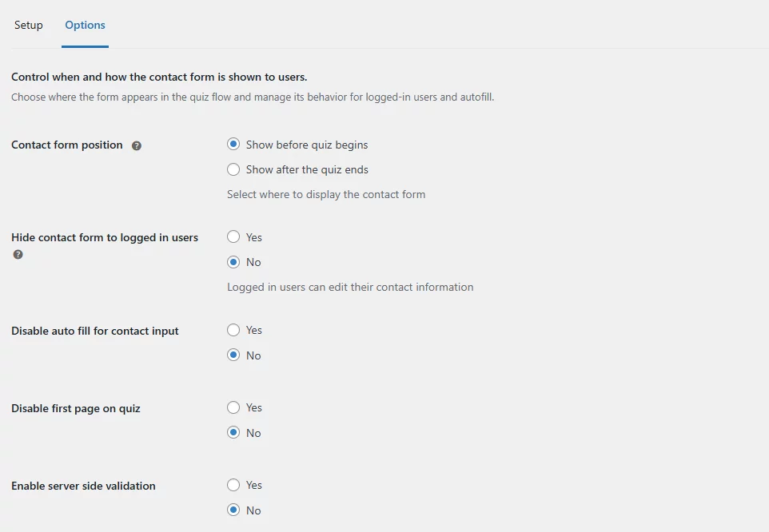Click "Logged in users can edit their contact information"
Image resolution: width=769 pixels, height=532 pixels.
350,286
